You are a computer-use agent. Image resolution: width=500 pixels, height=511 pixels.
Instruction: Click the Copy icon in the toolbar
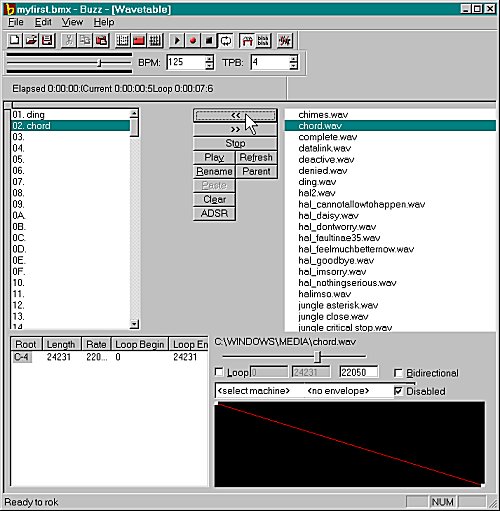click(x=85, y=41)
